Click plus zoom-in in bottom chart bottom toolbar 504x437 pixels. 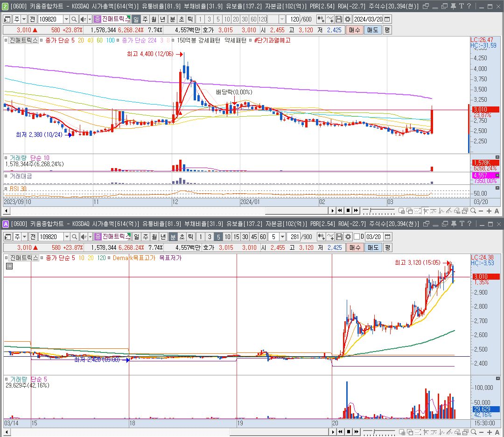tap(489, 432)
